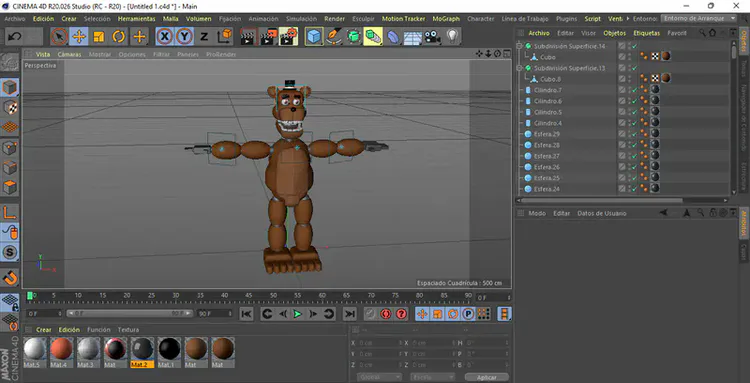Click the Enable Axis L-shaped icon
Image resolution: width=750 pixels, height=383 pixels.
10,213
